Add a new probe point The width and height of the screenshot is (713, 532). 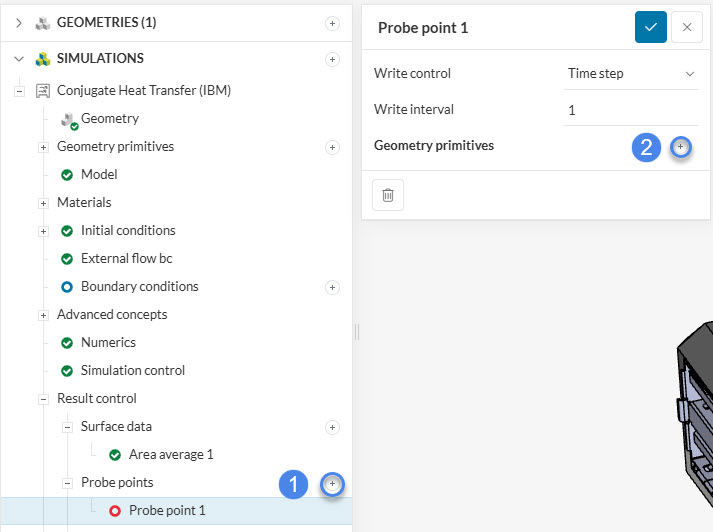333,484
